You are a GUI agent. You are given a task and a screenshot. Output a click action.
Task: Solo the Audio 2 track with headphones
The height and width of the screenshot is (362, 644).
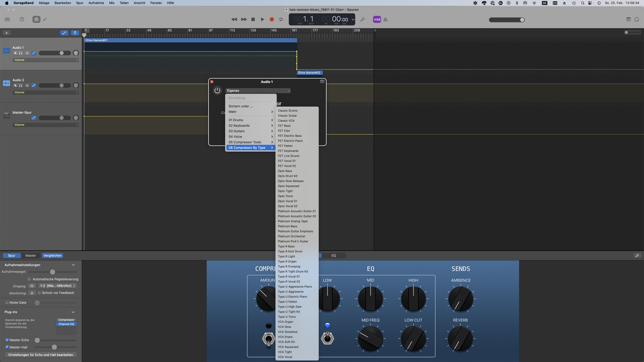tap(21, 85)
